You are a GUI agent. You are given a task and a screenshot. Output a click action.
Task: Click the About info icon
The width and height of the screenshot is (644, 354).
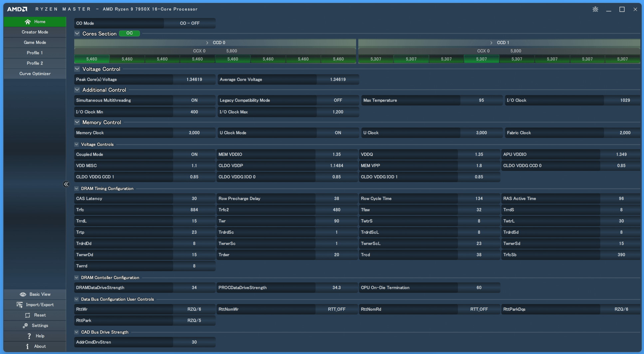[x=27, y=346]
